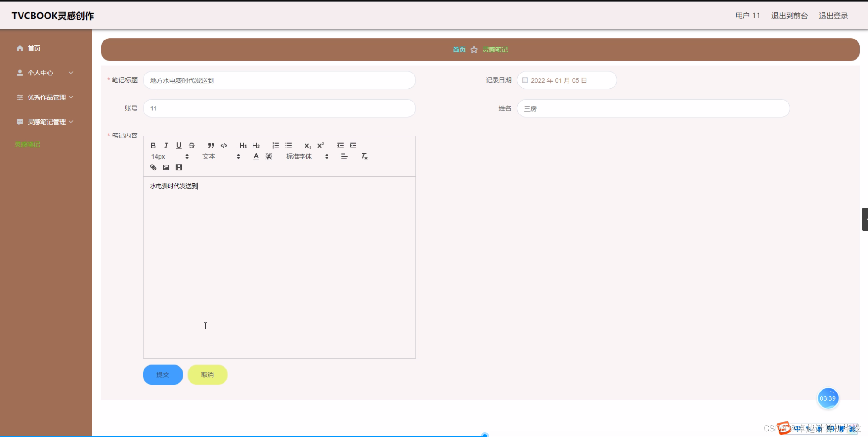Clear text formatting
Screen dimensions: 868x437
pyautogui.click(x=364, y=157)
